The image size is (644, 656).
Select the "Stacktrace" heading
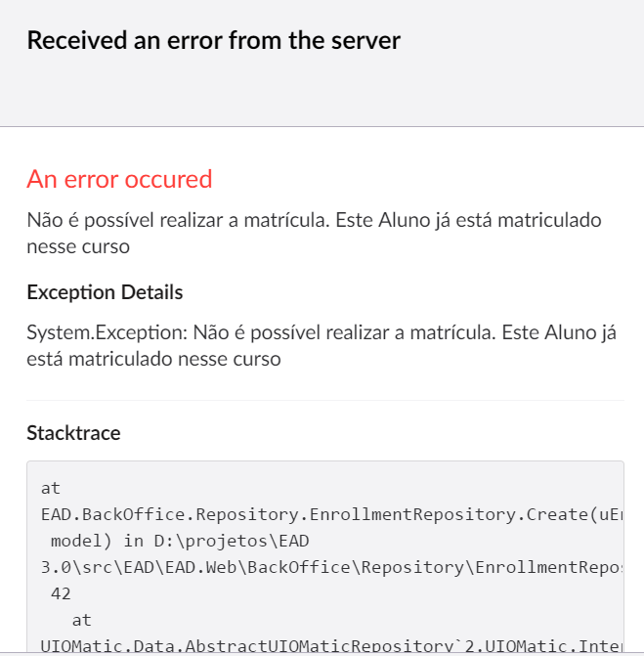coord(73,432)
